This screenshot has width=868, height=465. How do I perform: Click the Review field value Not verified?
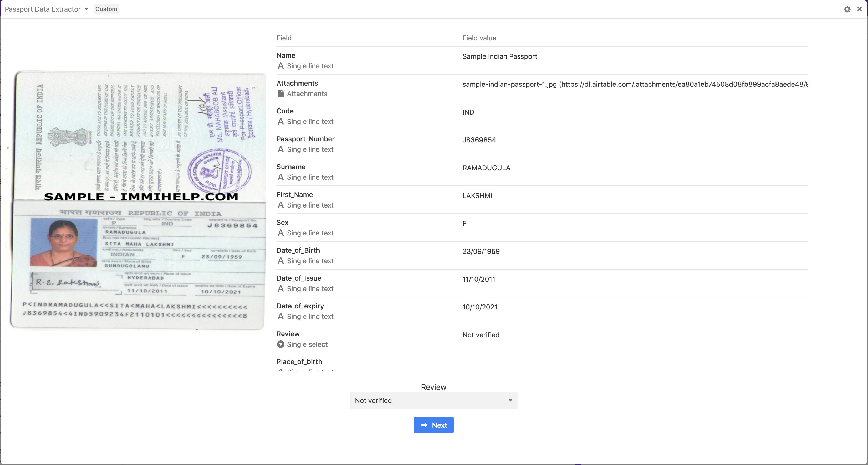(481, 335)
